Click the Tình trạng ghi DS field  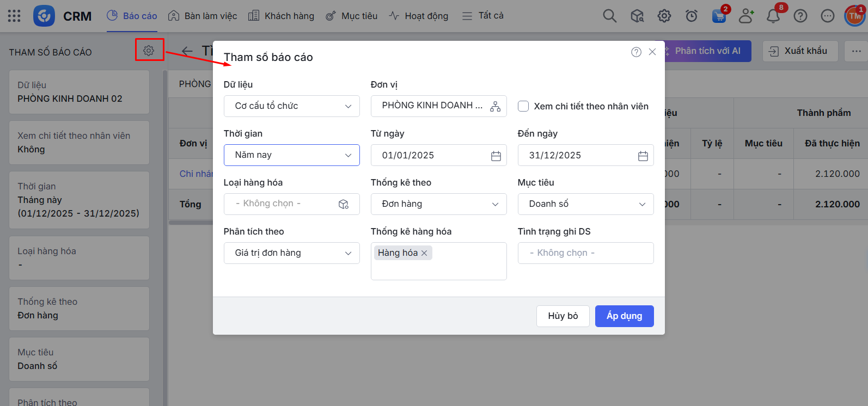click(x=585, y=253)
